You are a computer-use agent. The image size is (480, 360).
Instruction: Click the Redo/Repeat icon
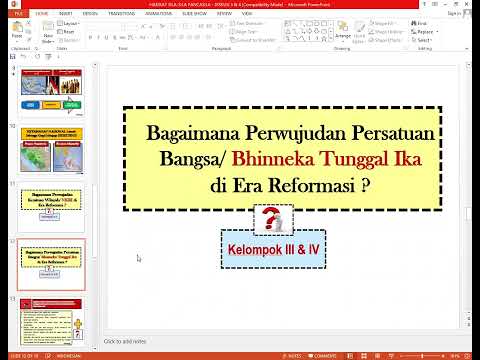click(x=37, y=57)
